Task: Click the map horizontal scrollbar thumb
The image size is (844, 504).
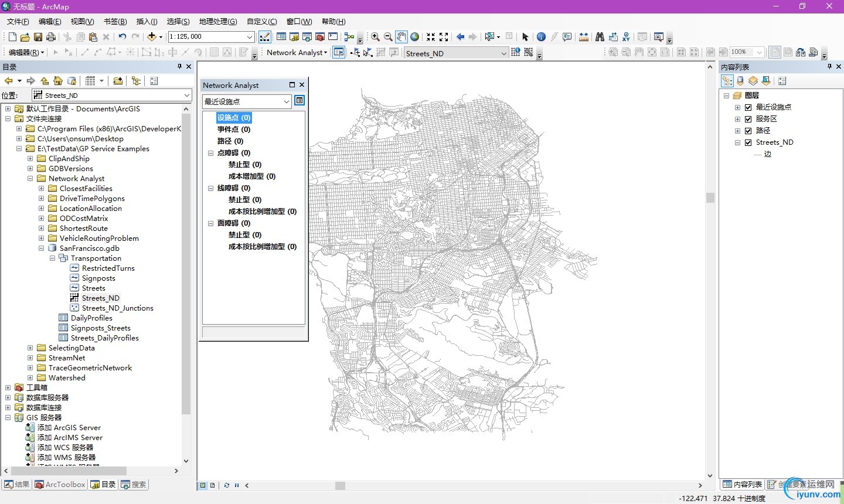Action: point(340,486)
